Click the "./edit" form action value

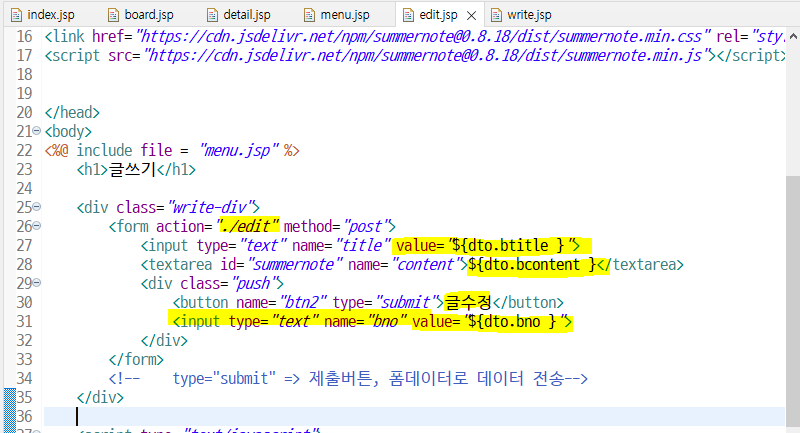tap(247, 226)
